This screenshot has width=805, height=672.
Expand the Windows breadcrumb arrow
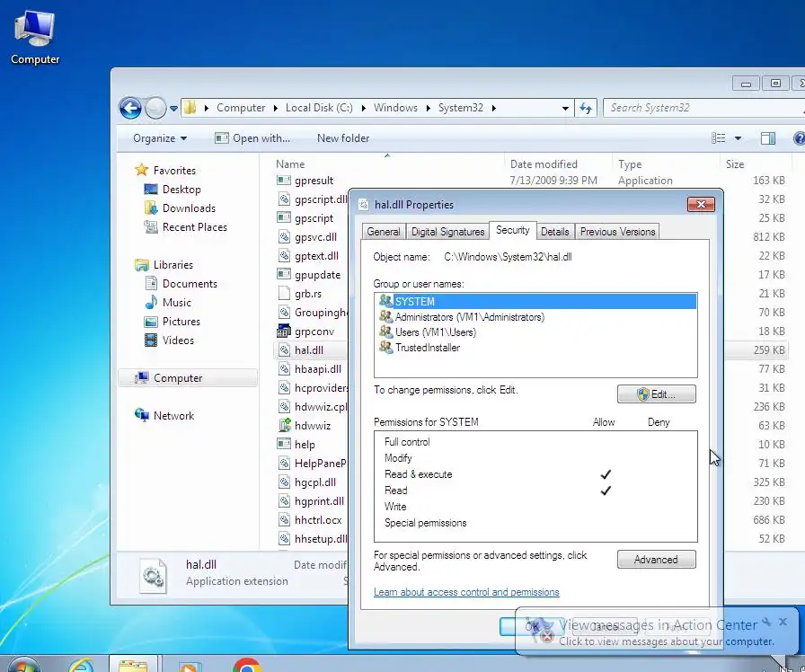pos(428,109)
